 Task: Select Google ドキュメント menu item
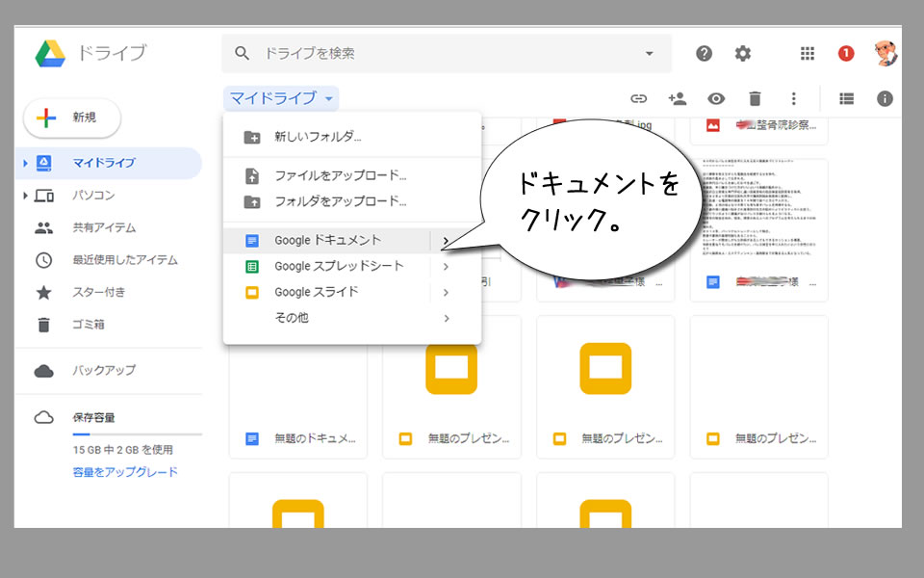point(352,241)
